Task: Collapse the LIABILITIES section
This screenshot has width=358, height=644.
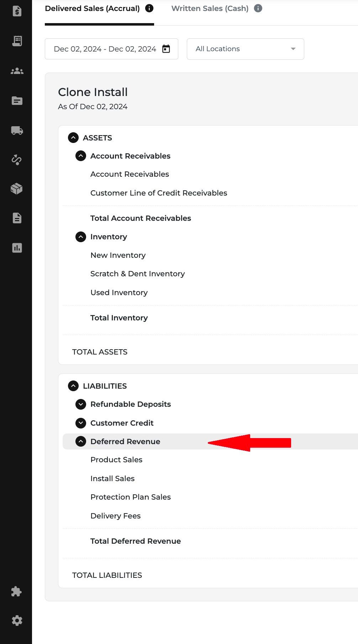Action: pyautogui.click(x=73, y=386)
